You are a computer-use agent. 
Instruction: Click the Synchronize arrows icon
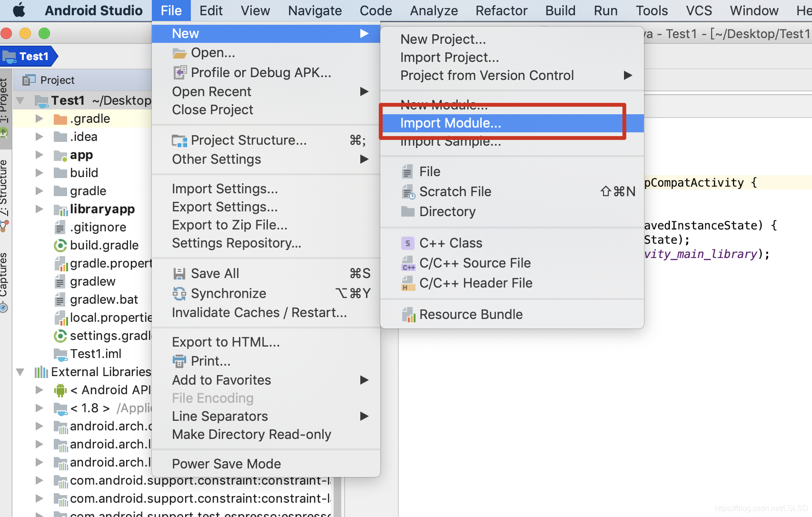point(179,293)
